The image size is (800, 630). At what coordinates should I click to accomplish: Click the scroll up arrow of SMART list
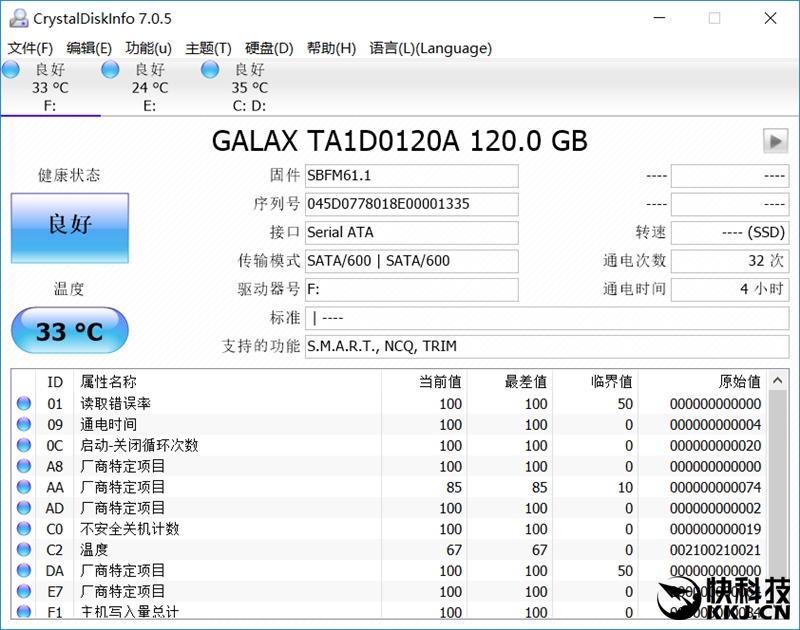(x=778, y=381)
